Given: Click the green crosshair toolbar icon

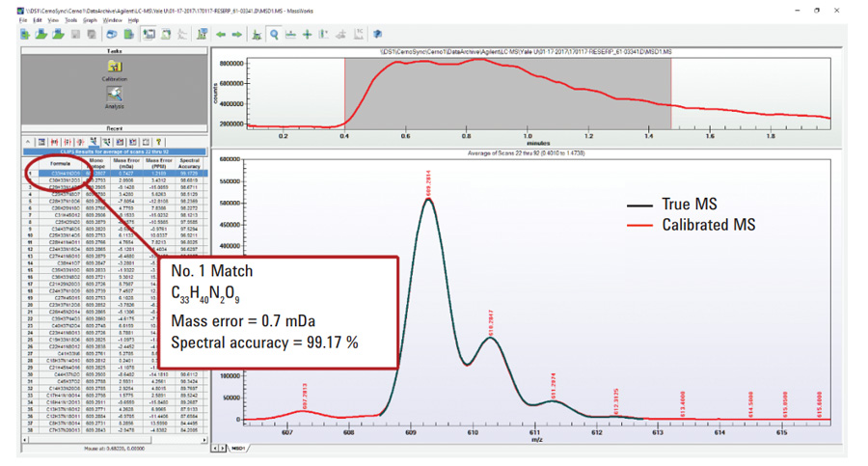Looking at the screenshot, I should (x=307, y=35).
